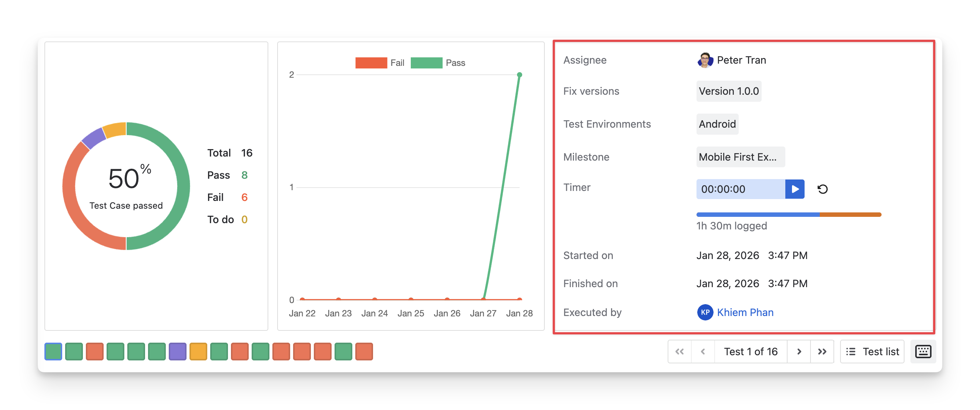
Task: Open Khiem Phan's profile link
Action: tap(745, 312)
